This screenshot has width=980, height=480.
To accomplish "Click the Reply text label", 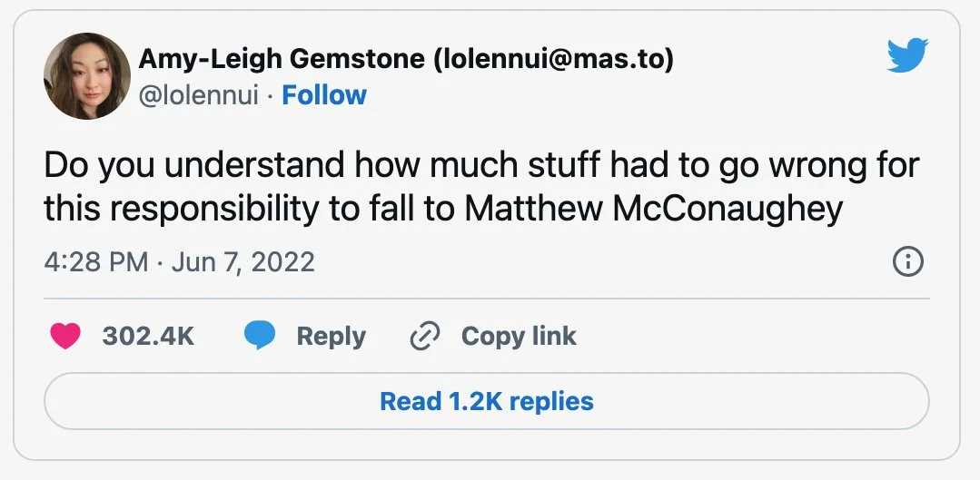I will pos(331,336).
